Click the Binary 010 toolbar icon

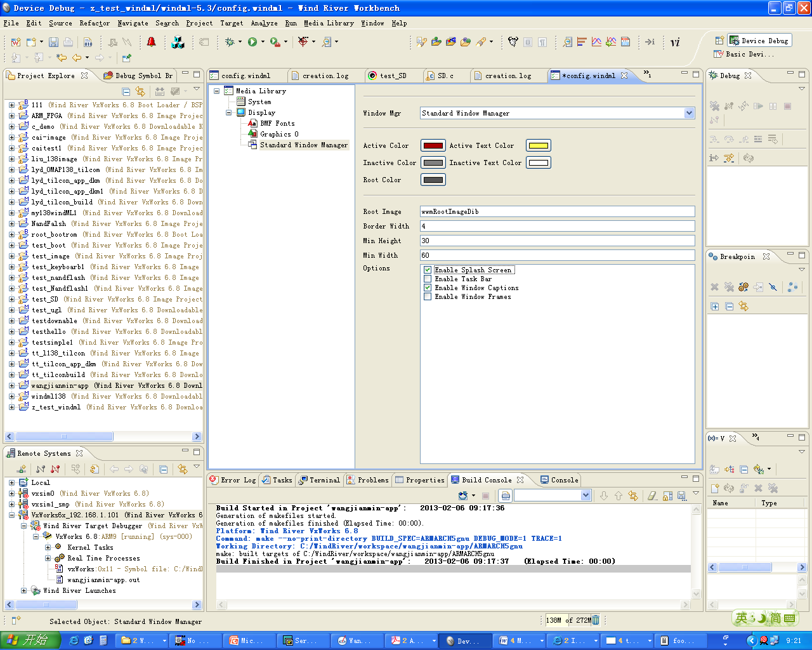[x=88, y=42]
